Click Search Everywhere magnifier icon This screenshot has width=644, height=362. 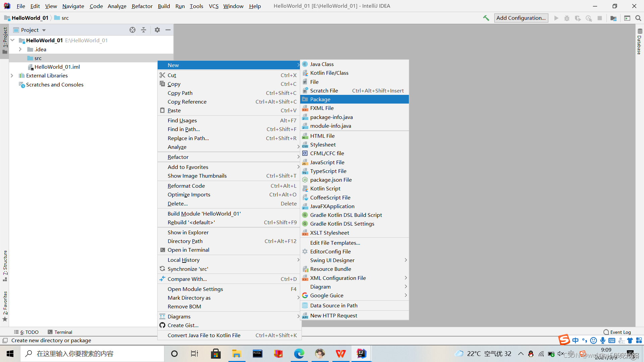tap(638, 18)
